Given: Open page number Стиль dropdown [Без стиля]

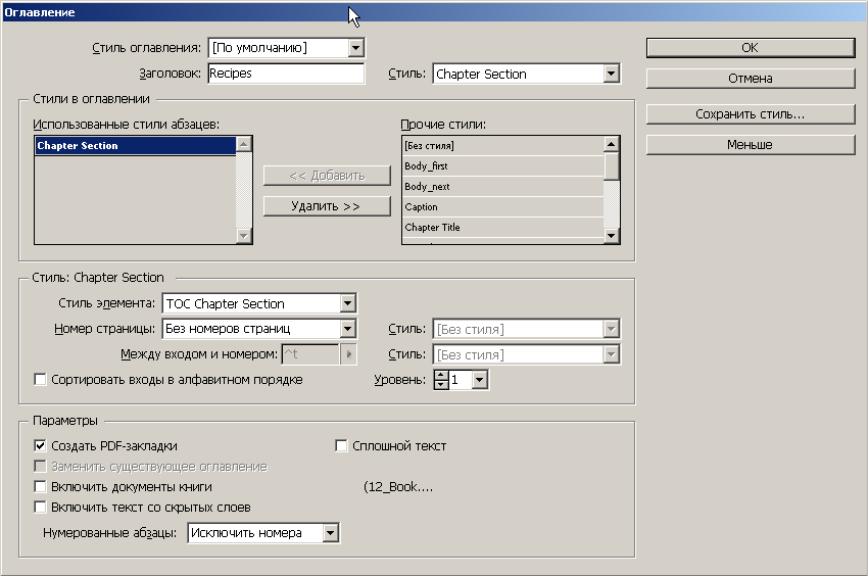Looking at the screenshot, I should point(526,329).
